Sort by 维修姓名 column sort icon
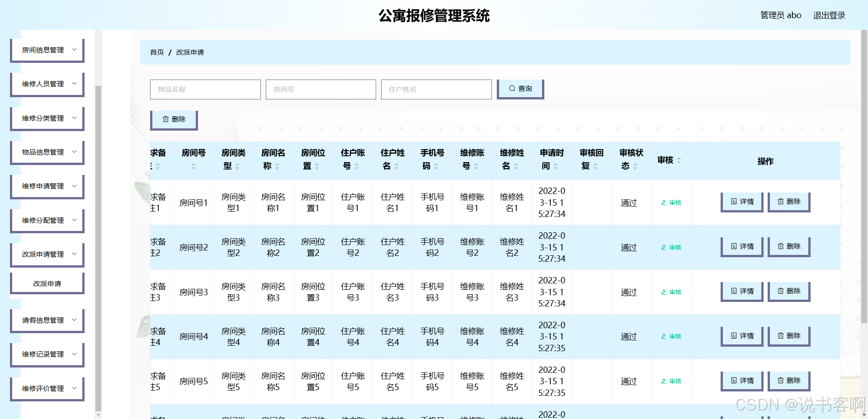The height and width of the screenshot is (419, 868). [x=516, y=166]
